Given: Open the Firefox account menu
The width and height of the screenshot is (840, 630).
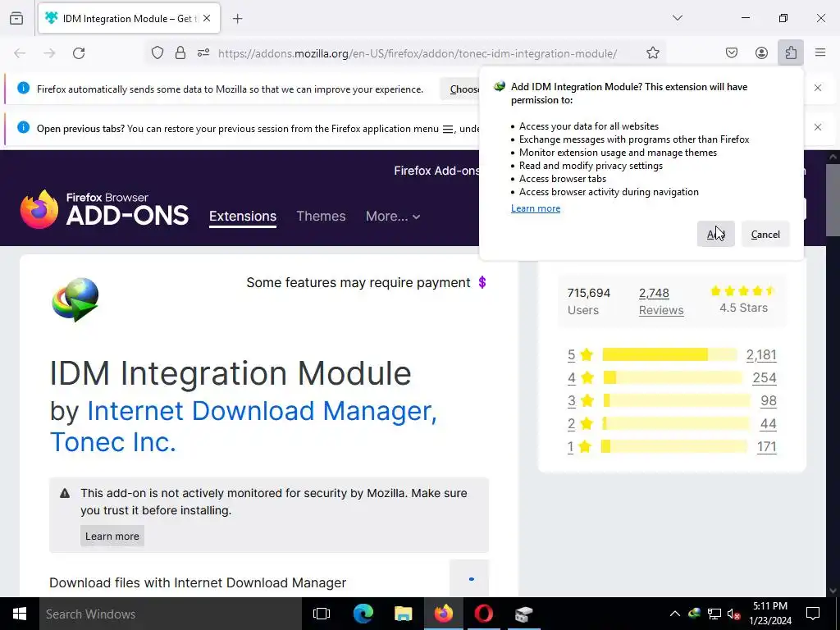Looking at the screenshot, I should (x=761, y=53).
